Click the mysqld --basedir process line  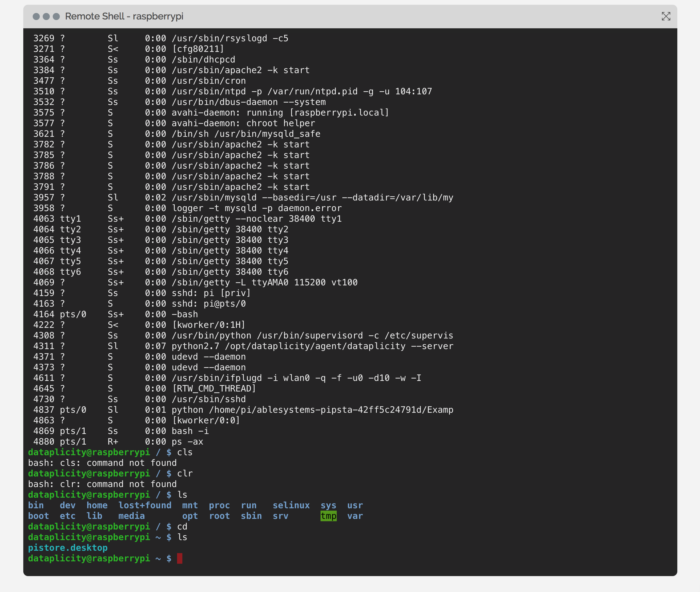tap(312, 198)
